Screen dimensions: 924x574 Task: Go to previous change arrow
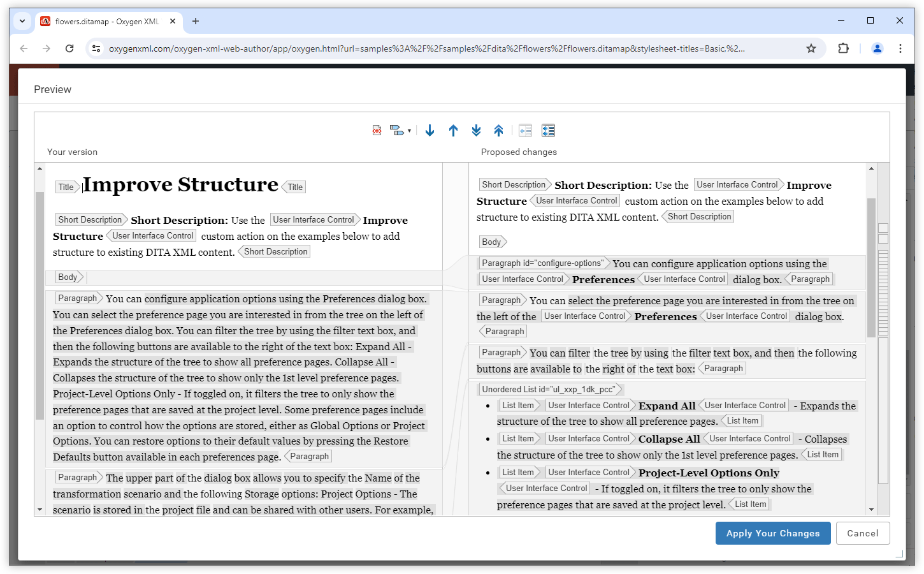click(453, 131)
